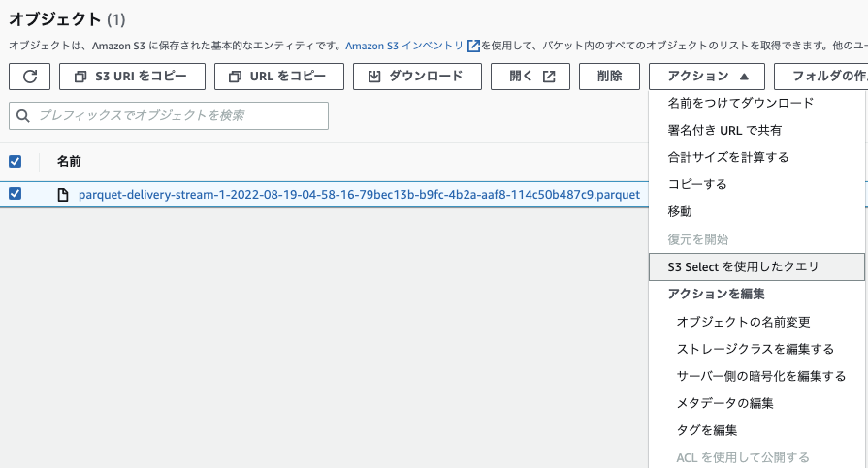Toggle the select-all checkbox in header
Viewport: 868px width, 468px height.
point(15,161)
